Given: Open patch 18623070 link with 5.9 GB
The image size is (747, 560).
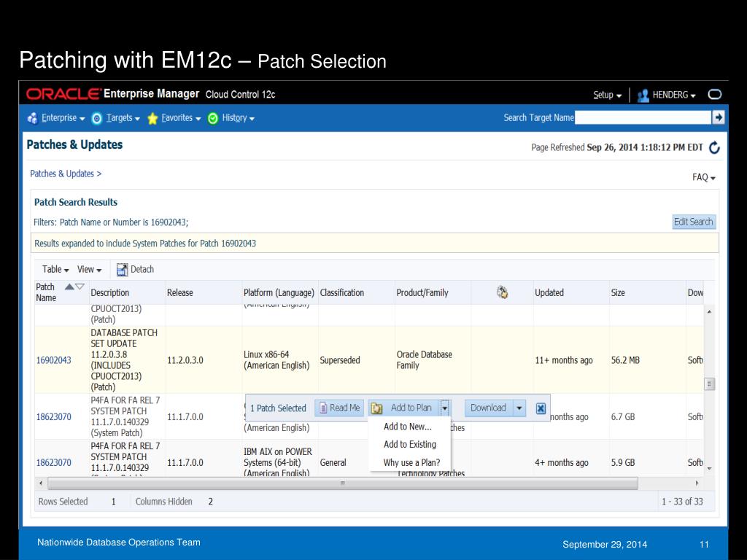Looking at the screenshot, I should [x=54, y=463].
